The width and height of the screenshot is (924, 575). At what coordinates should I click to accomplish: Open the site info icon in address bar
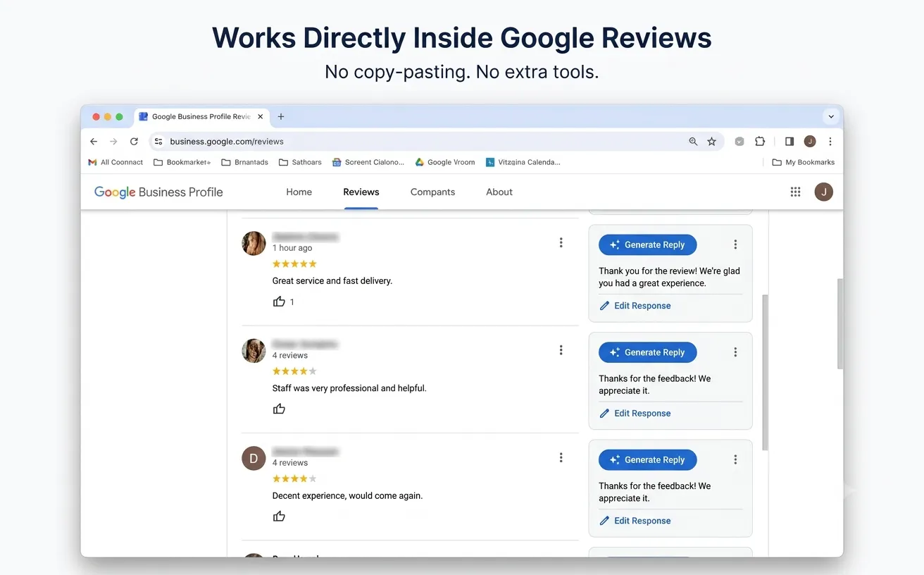coord(158,142)
